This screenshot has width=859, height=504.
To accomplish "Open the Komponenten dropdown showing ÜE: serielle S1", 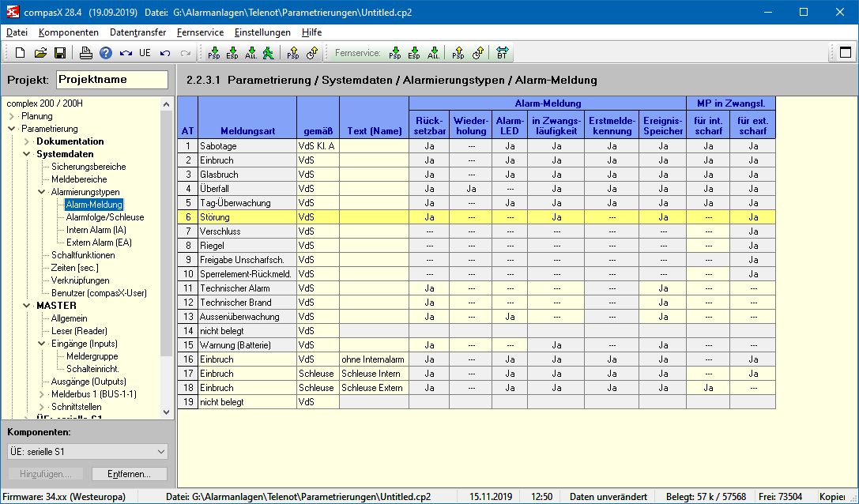I will point(87,451).
